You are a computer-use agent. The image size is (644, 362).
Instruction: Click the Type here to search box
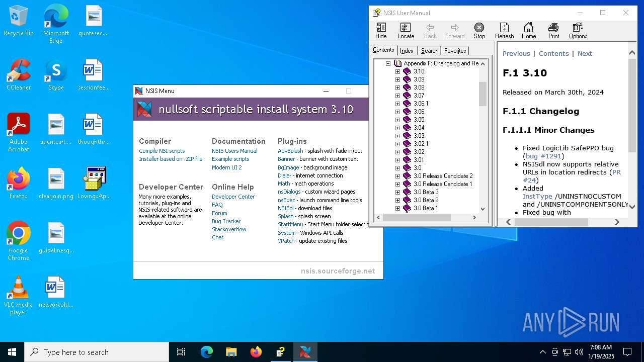[97, 352]
